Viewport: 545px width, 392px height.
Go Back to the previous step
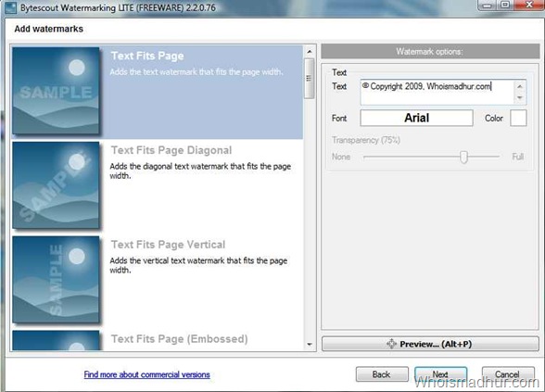(x=382, y=374)
